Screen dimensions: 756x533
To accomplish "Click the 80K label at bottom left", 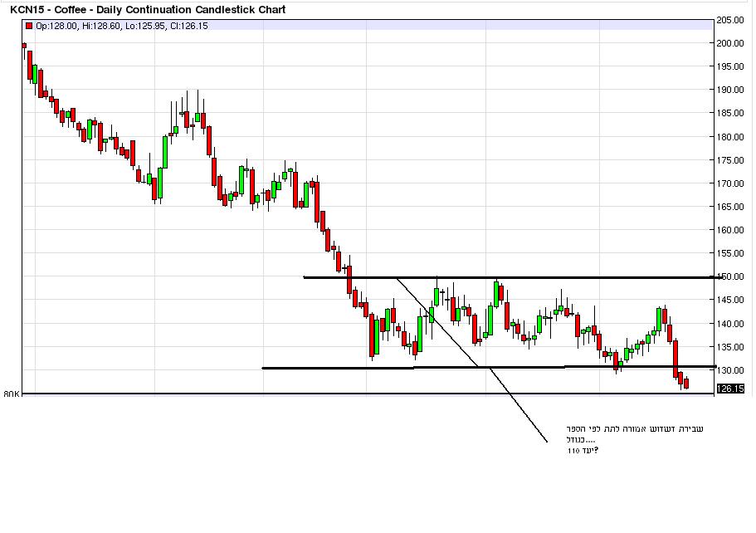I will 11,394.
